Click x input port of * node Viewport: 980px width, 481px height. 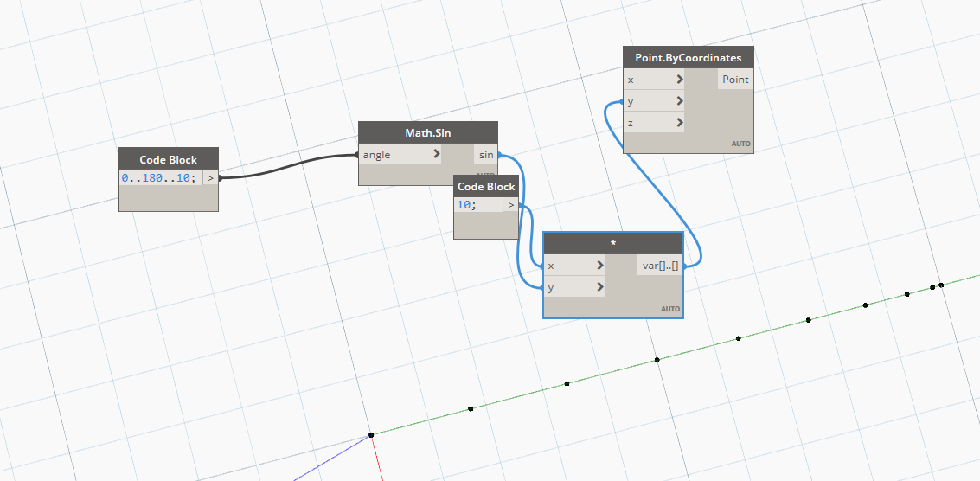[x=573, y=266]
